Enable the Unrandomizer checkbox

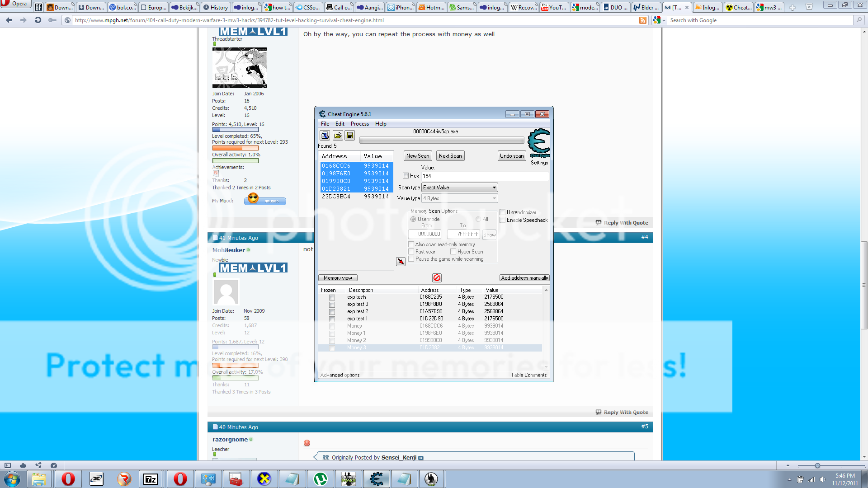point(502,212)
